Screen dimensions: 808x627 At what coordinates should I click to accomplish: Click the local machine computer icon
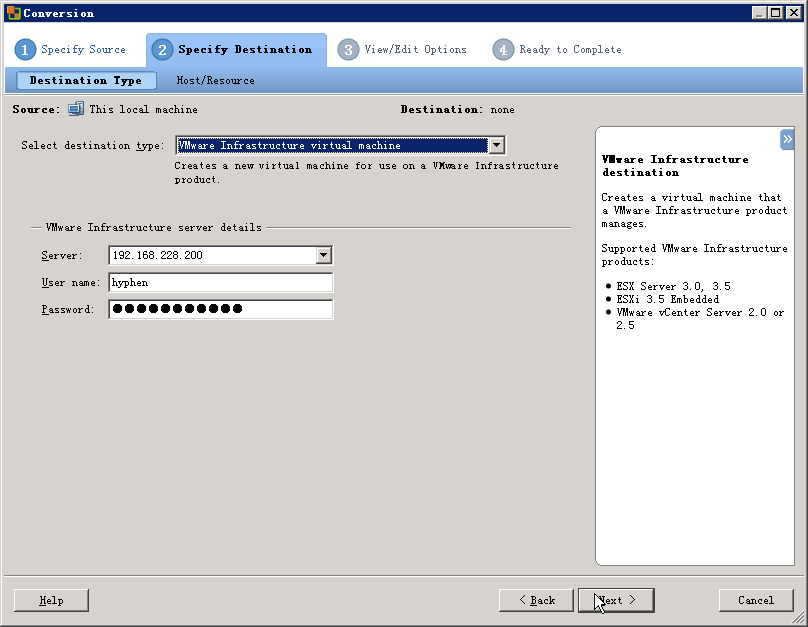pyautogui.click(x=76, y=109)
